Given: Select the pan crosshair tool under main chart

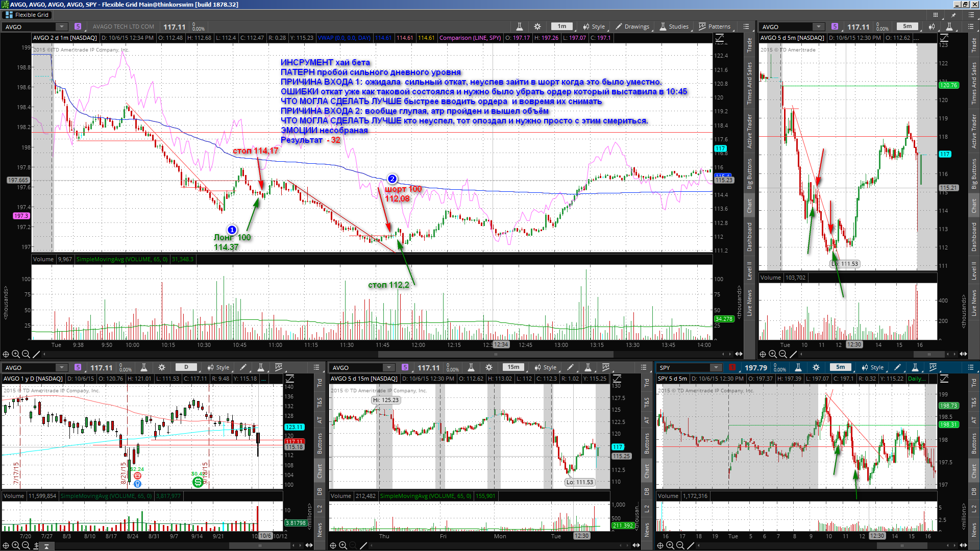Looking at the screenshot, I should [x=6, y=354].
